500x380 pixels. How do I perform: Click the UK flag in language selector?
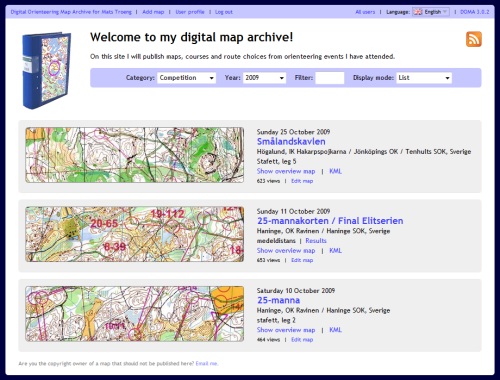[418, 12]
